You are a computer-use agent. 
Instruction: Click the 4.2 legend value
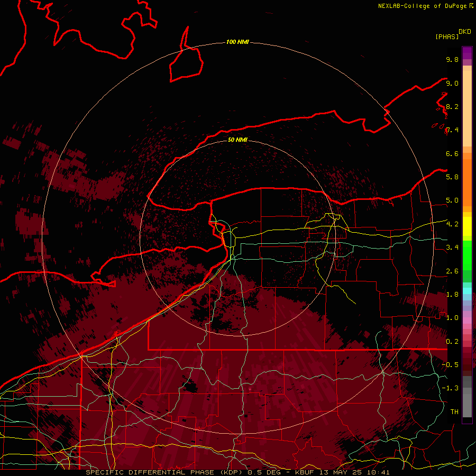(x=452, y=224)
